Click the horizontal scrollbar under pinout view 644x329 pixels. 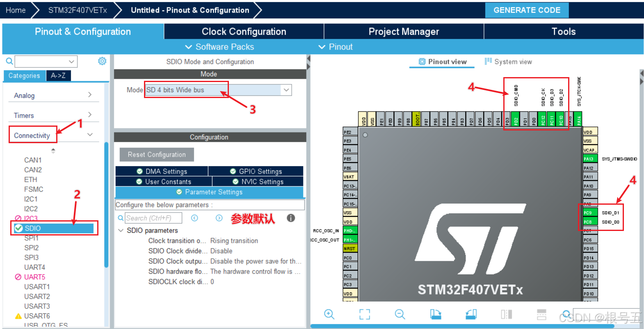(x=462, y=326)
